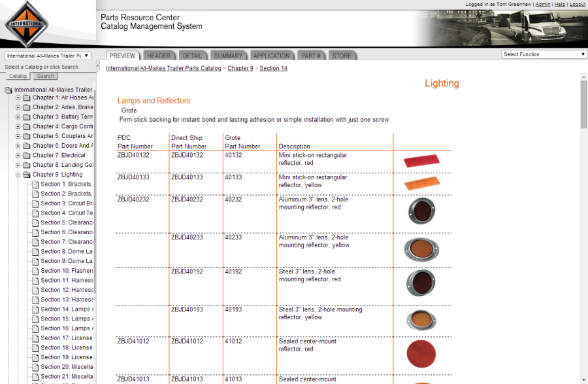Image resolution: width=588 pixels, height=384 pixels.
Task: Click the folder icon for Chapter 5
Action: click(27, 136)
